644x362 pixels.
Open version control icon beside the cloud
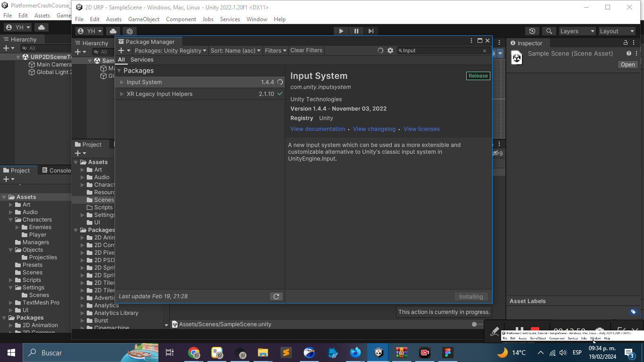(130, 31)
